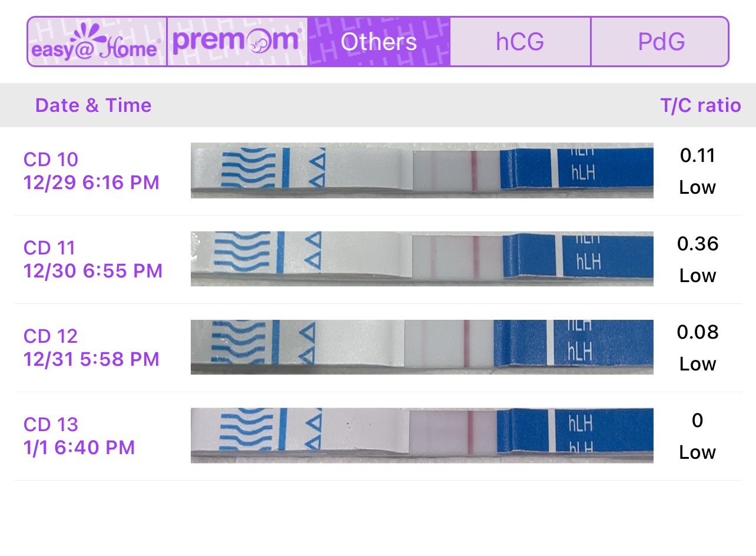Select the CD 11 12/30 6:55 PM entry

pos(92,259)
